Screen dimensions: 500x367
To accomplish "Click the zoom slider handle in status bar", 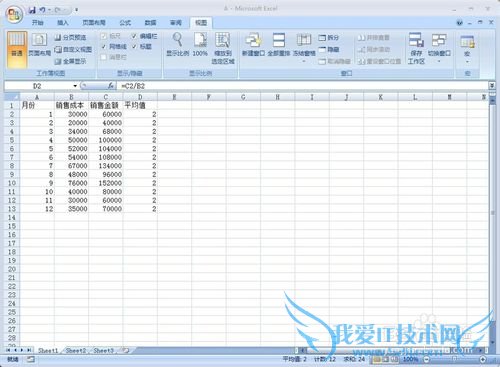I will [455, 359].
